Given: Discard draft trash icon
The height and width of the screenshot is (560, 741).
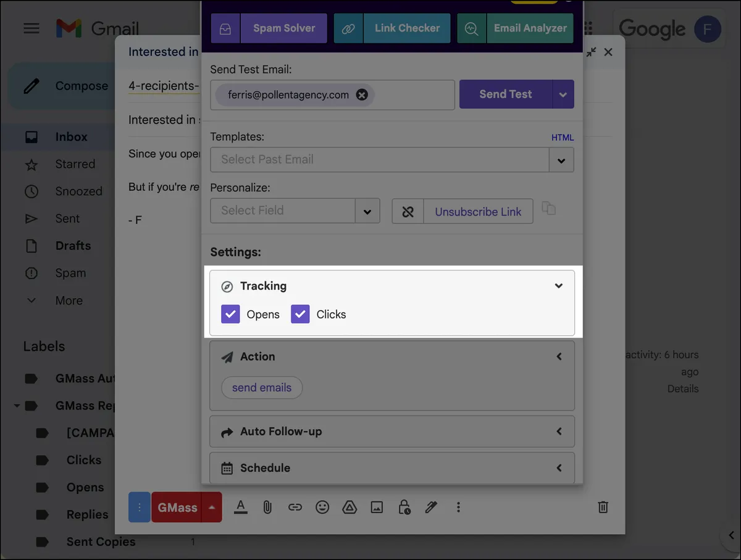Looking at the screenshot, I should [603, 508].
